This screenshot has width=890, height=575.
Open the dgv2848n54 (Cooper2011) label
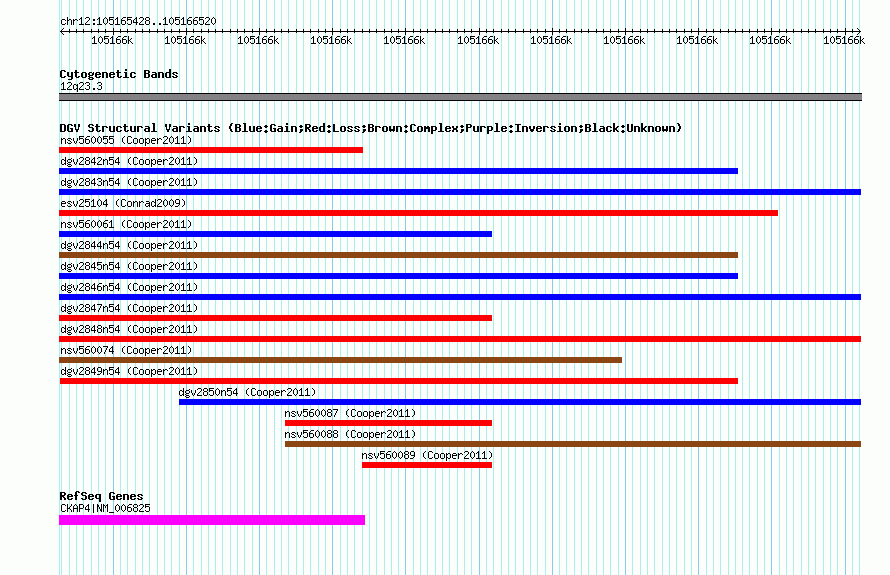tap(129, 329)
